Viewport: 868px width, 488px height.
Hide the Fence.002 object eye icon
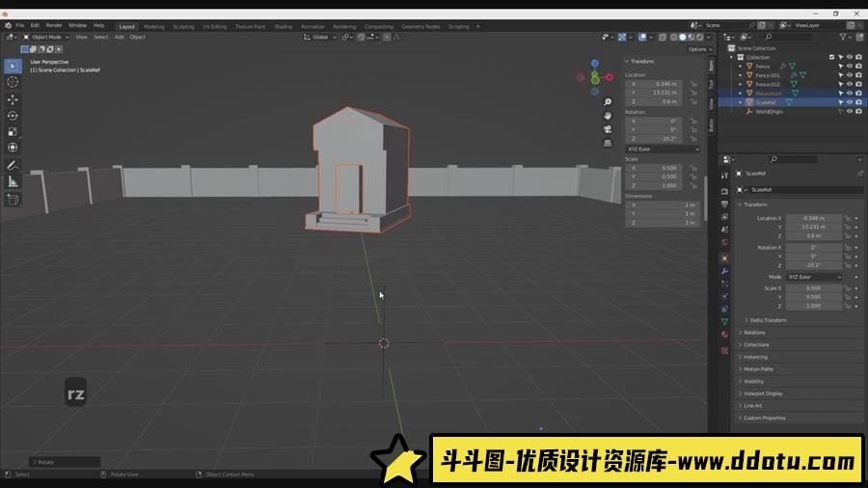(850, 84)
